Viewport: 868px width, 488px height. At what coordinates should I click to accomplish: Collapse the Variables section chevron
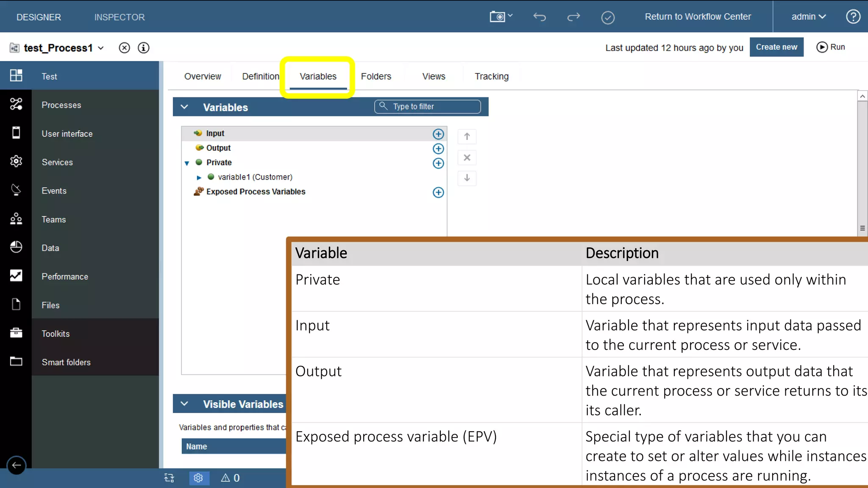pyautogui.click(x=184, y=107)
